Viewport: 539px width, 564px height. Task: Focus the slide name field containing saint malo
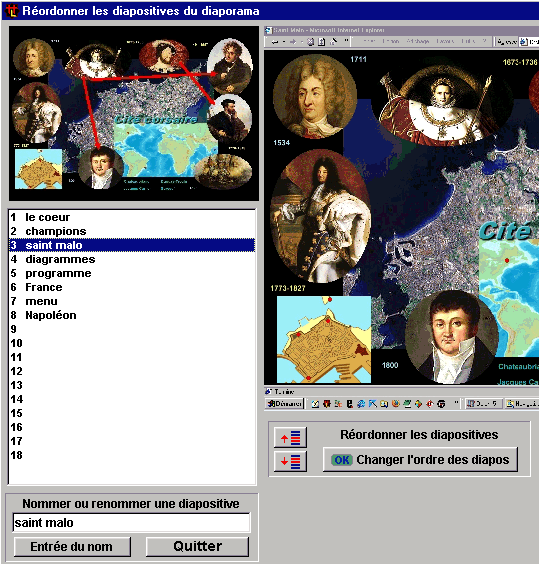131,523
